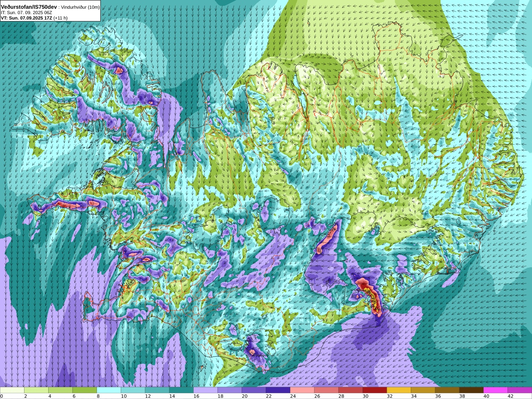
Task: Click the legend value '24'
Action: 293,397
